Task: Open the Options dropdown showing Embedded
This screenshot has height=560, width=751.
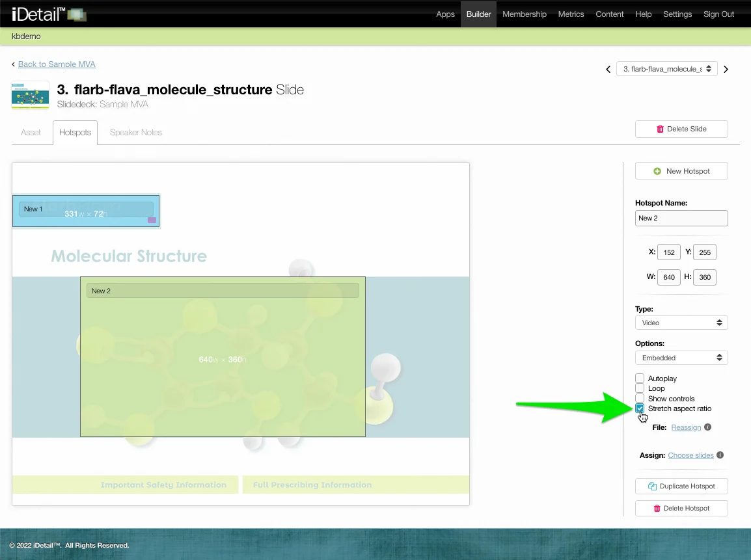Action: click(681, 358)
